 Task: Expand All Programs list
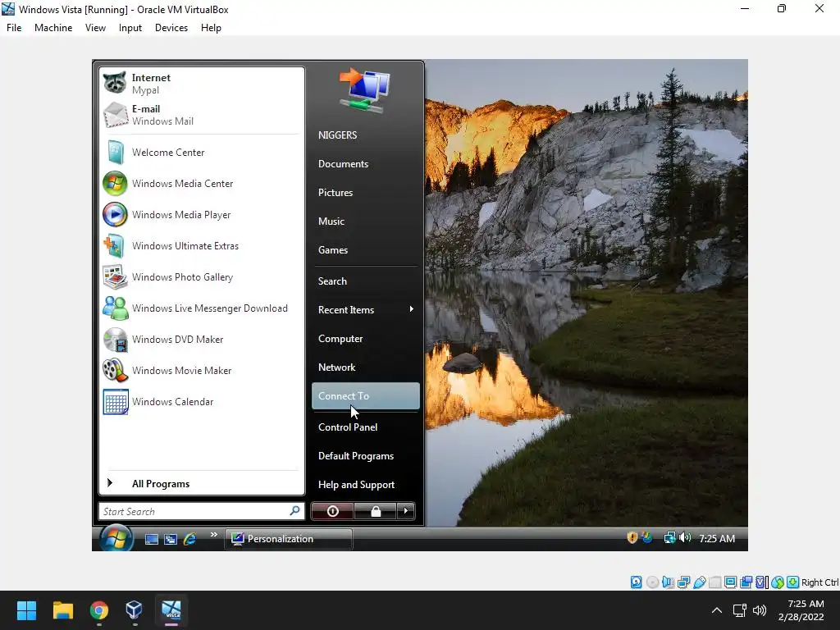pos(202,484)
